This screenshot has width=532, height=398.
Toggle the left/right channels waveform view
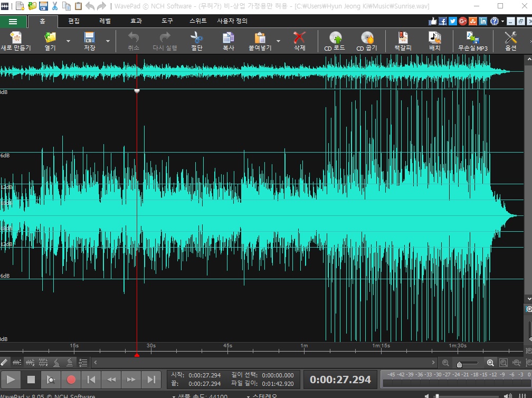(x=30, y=363)
